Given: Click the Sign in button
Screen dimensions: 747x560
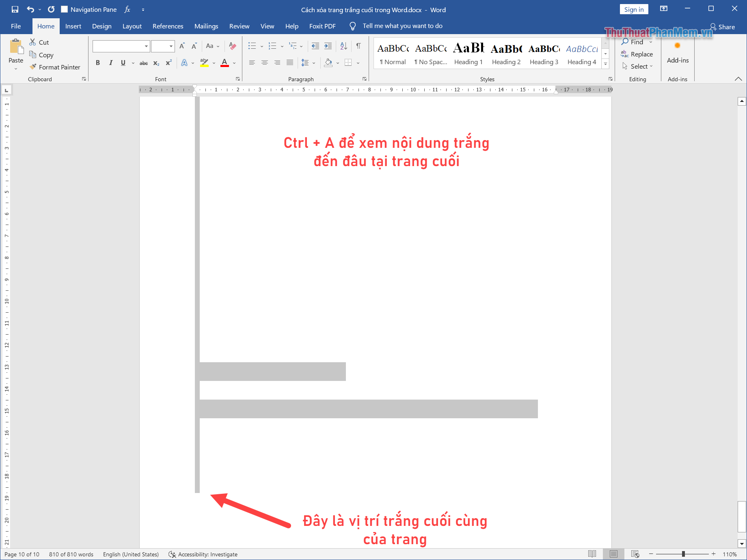Looking at the screenshot, I should tap(634, 9).
